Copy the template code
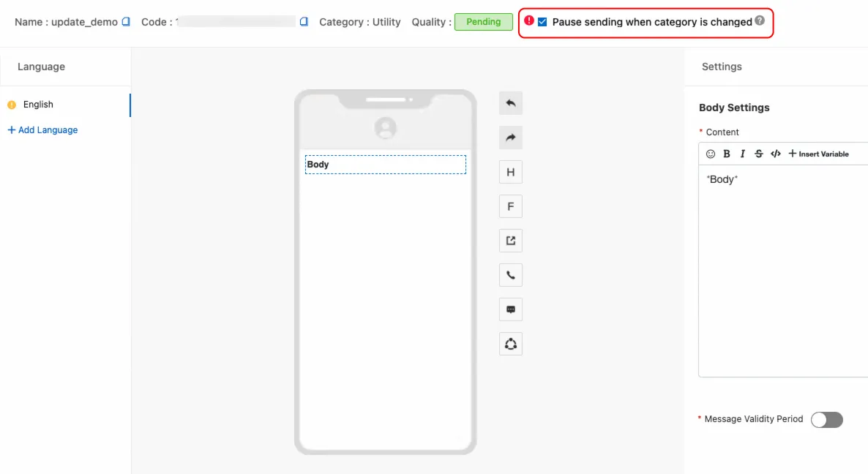This screenshot has width=868, height=474. [x=304, y=22]
